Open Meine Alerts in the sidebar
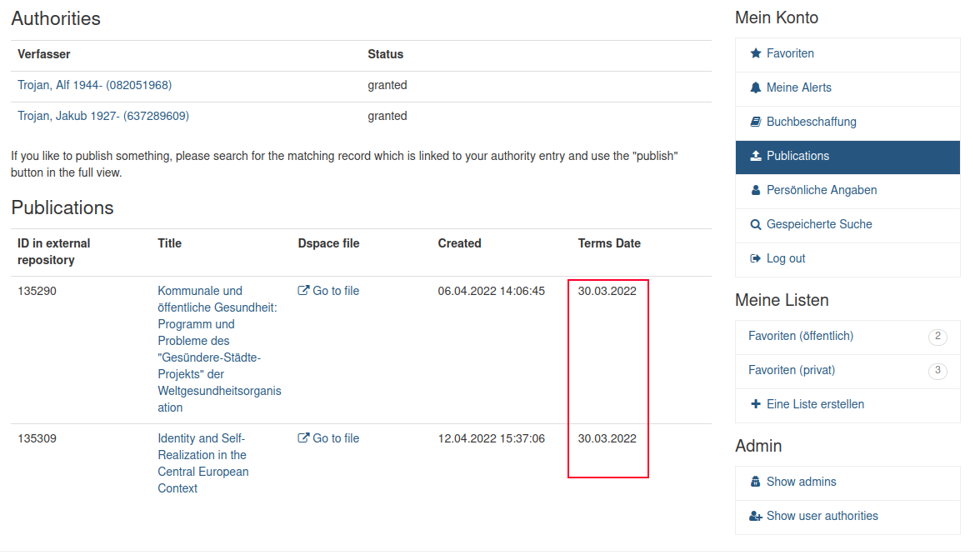980x560 pixels. click(847, 88)
